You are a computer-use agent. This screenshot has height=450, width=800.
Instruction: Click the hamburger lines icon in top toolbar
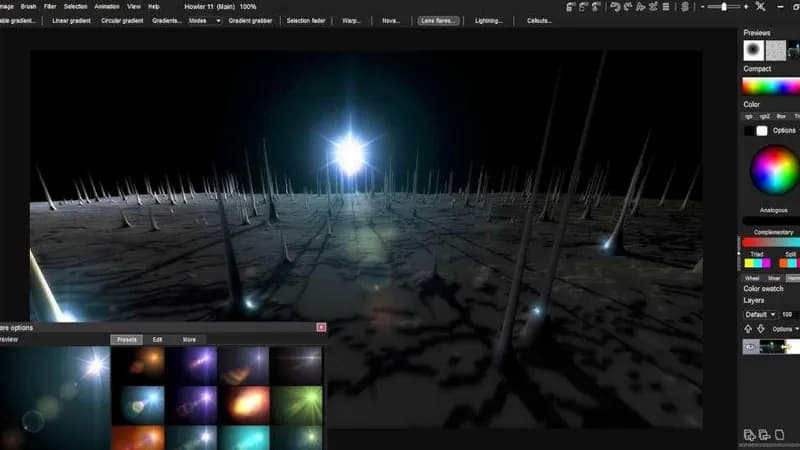[x=666, y=7]
